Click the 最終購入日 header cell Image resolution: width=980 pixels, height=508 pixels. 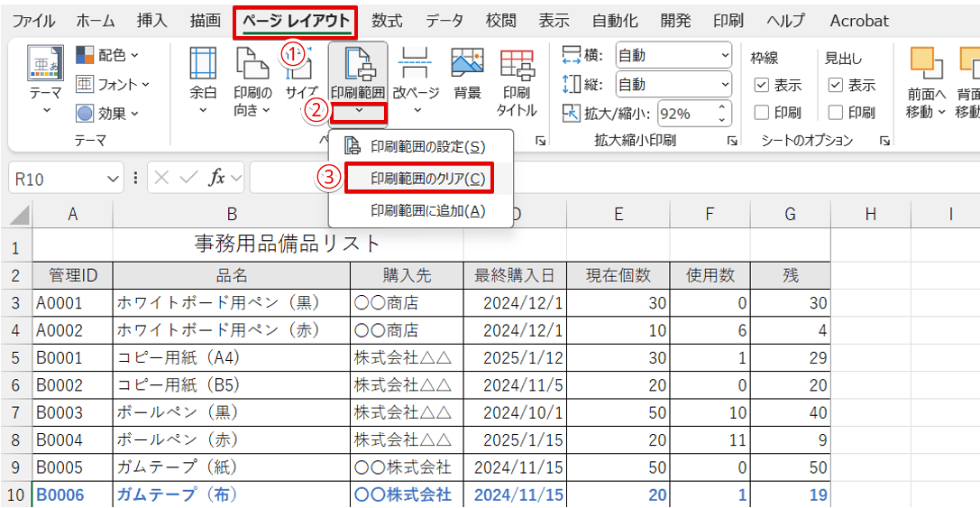point(515,274)
